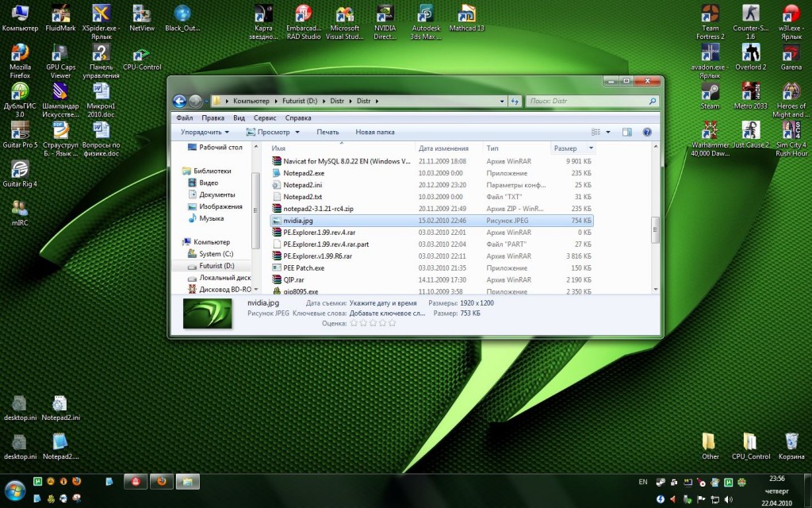This screenshot has width=812, height=508.
Task: Open the Файл menu
Action: (x=184, y=117)
